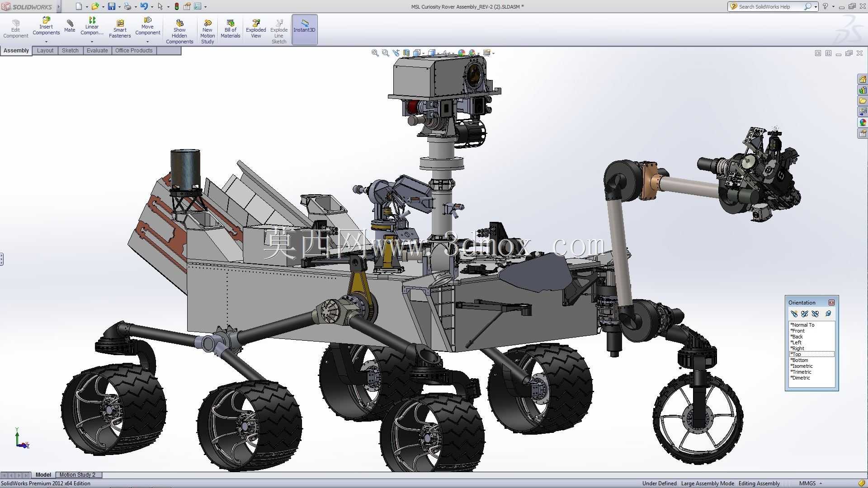Screen dimensions: 868x488
Task: Create a New Motion Study
Action: (x=208, y=32)
